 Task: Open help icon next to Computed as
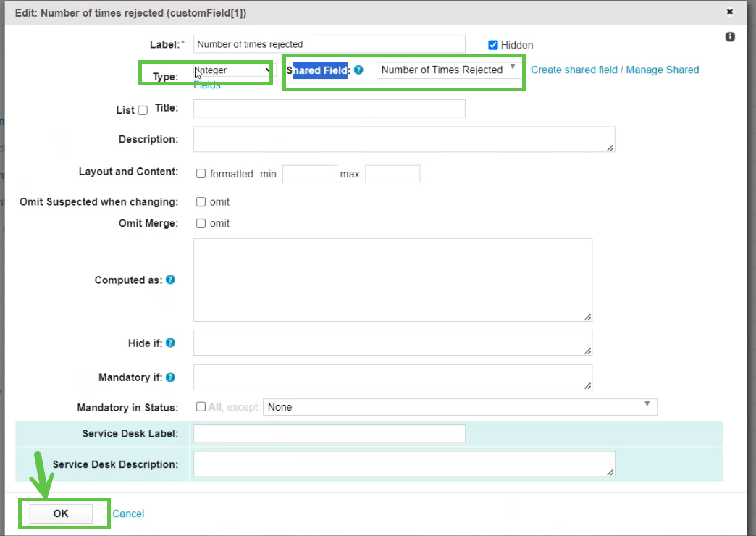[x=170, y=280]
